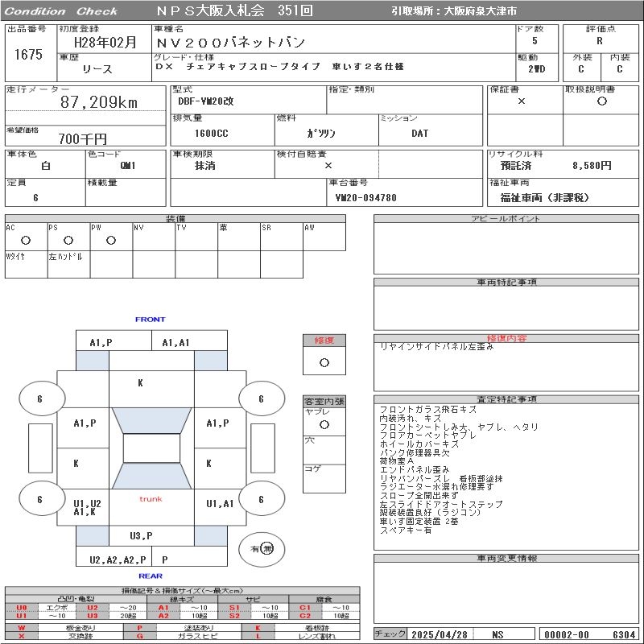The height and width of the screenshot is (644, 644).
Task: Select the W 板金あり legend entry
Action: (x=64, y=628)
